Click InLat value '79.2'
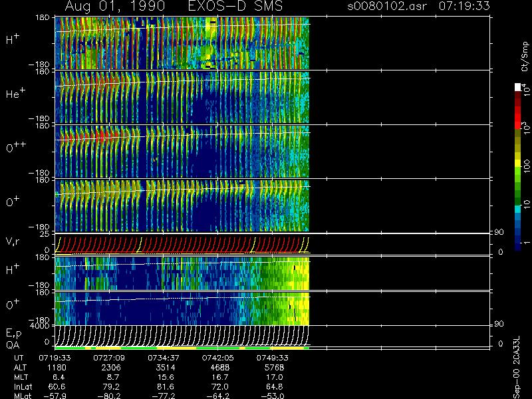The width and height of the screenshot is (532, 399). tap(111, 386)
